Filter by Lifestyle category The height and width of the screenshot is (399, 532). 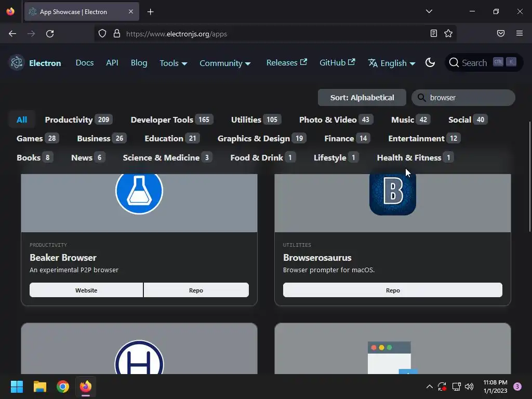[336, 157]
